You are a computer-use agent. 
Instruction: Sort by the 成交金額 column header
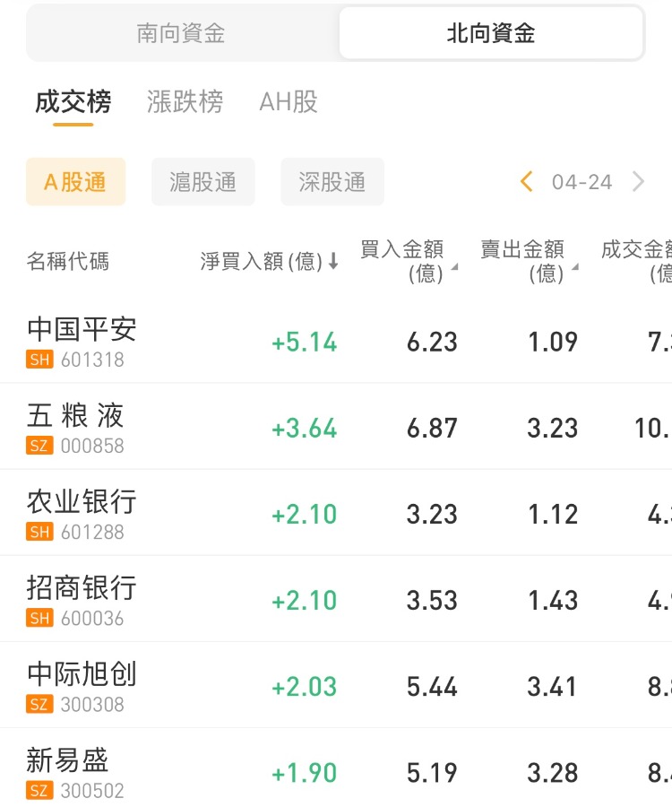[x=638, y=261]
